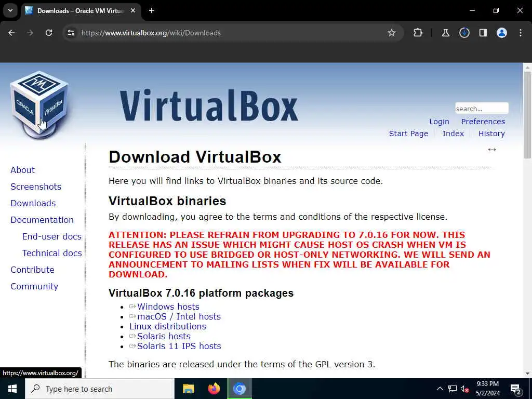The width and height of the screenshot is (532, 399).
Task: Click the 'VirtualBox 7.0.16 platform packages' heading
Action: [x=201, y=293]
